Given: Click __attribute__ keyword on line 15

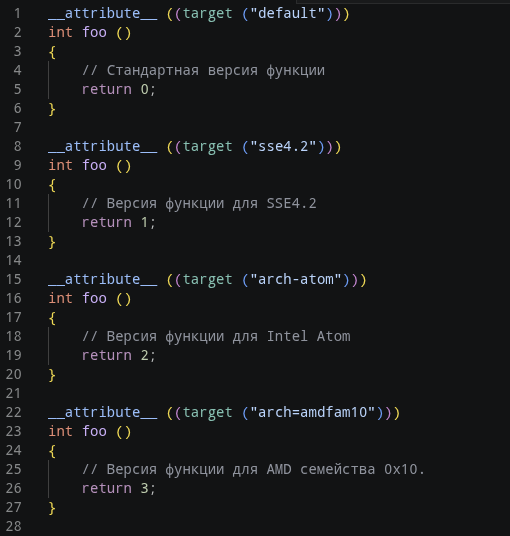Looking at the screenshot, I should tap(103, 280).
